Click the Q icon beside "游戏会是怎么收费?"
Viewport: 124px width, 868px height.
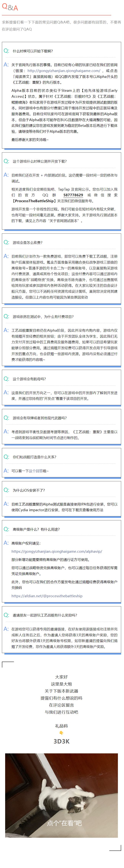[x=6, y=242]
